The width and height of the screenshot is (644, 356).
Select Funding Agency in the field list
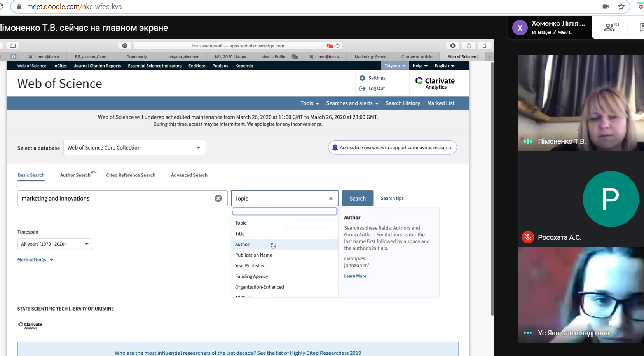[284, 276]
